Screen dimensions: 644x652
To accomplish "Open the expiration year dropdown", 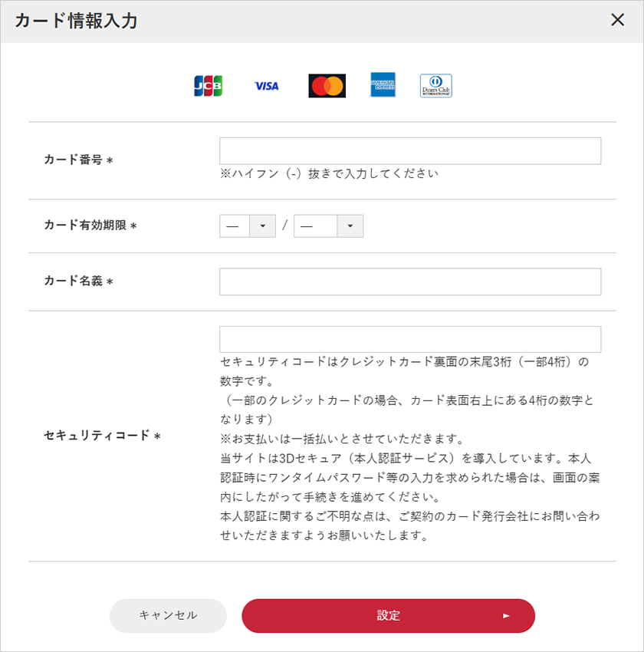I will (x=352, y=226).
